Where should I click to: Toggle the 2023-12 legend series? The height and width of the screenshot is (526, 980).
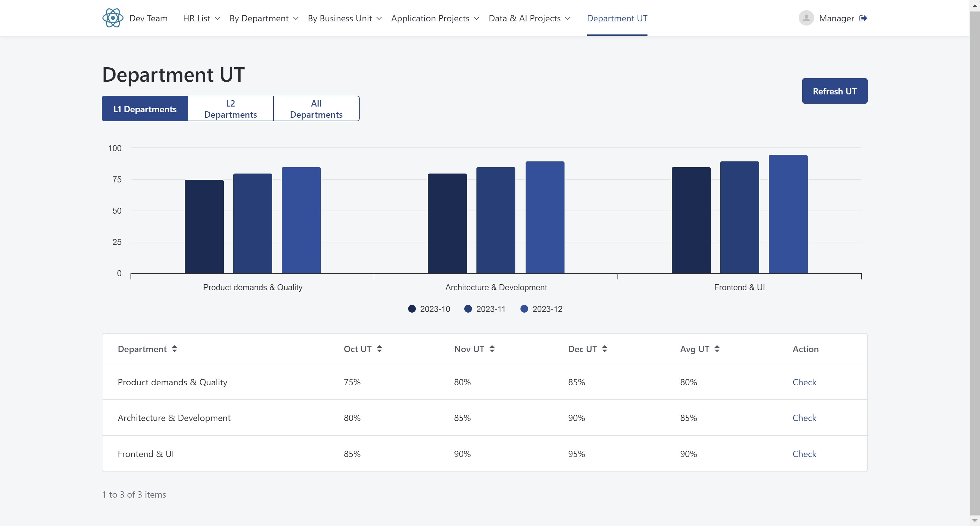(x=541, y=309)
